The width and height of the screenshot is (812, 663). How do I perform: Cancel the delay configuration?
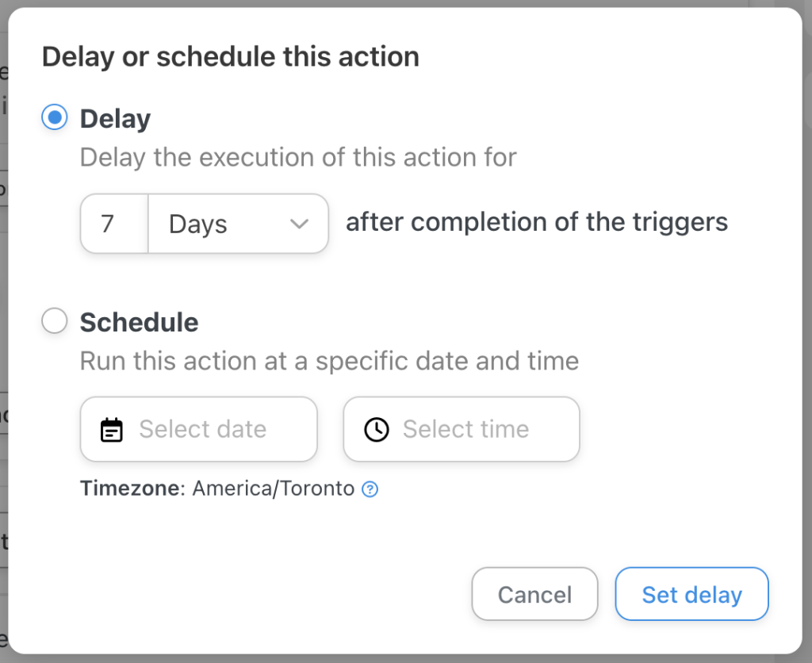pyautogui.click(x=534, y=593)
